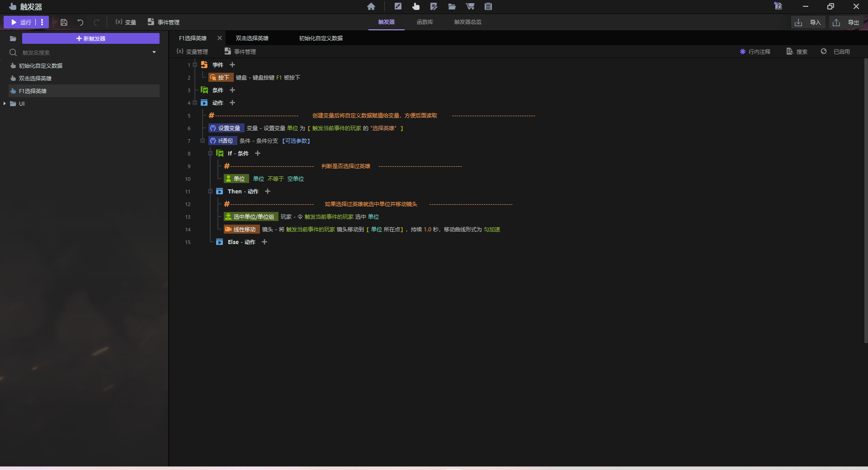Viewport: 868px width, 470px height.
Task: Add a condition with the plus beside 条件
Action: pos(232,90)
